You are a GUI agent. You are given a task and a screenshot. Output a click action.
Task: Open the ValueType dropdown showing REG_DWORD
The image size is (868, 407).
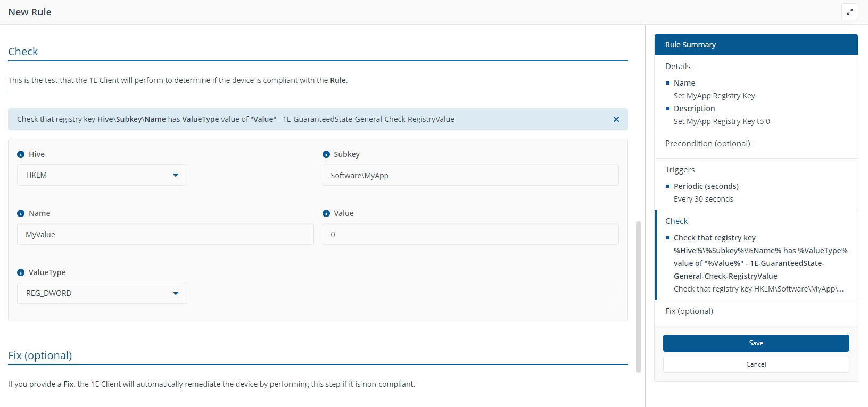tap(102, 293)
